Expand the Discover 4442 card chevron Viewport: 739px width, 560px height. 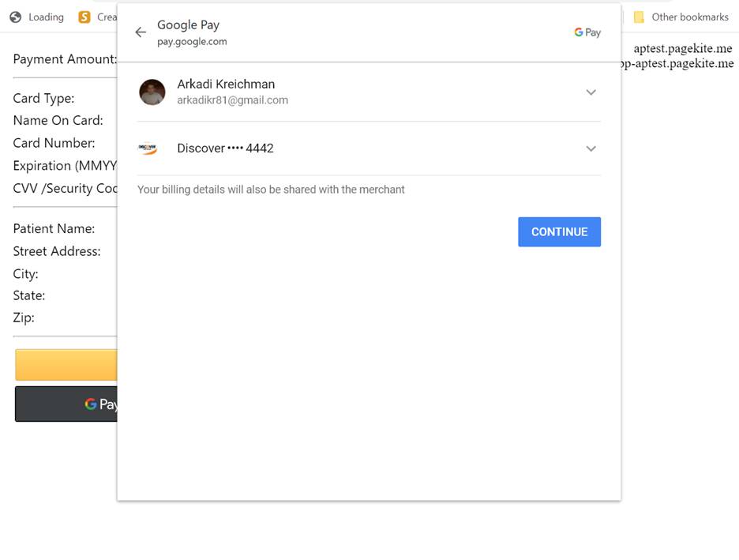[591, 148]
